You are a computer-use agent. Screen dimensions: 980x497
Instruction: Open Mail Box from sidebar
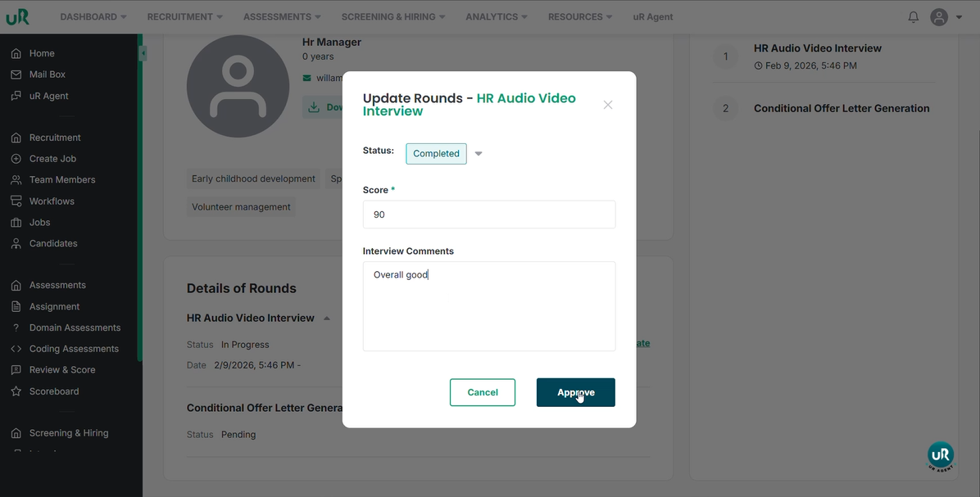click(x=47, y=75)
